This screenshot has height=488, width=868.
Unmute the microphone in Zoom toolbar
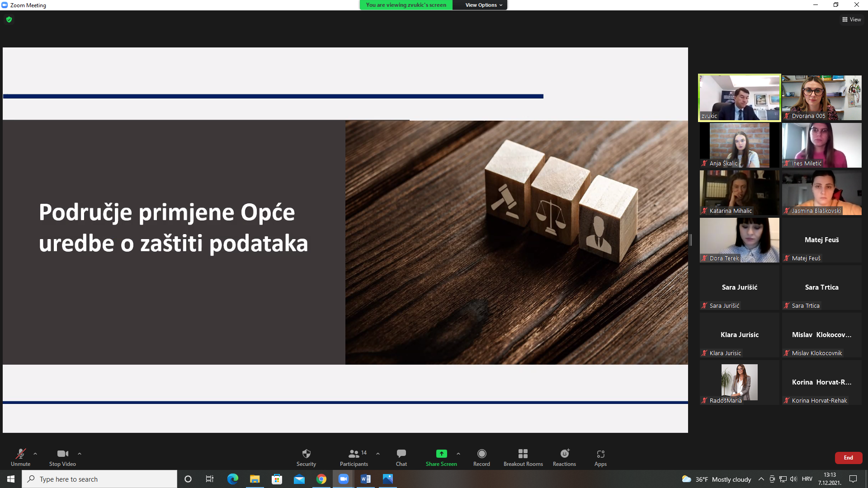tap(20, 457)
